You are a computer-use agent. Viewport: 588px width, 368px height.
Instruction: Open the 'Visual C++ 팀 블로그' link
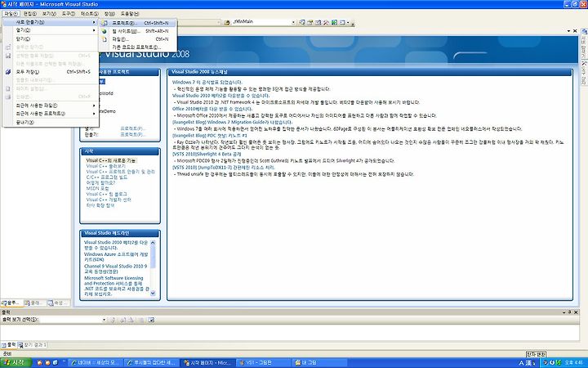pos(107,194)
